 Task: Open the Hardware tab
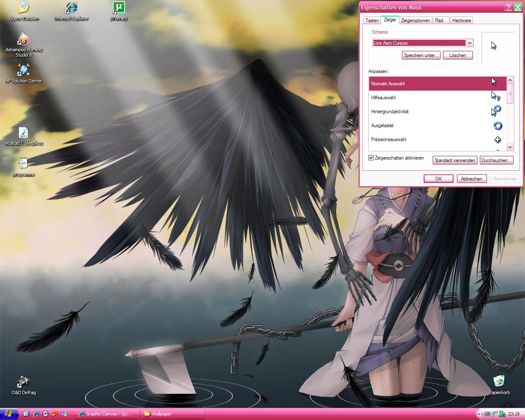(x=461, y=21)
